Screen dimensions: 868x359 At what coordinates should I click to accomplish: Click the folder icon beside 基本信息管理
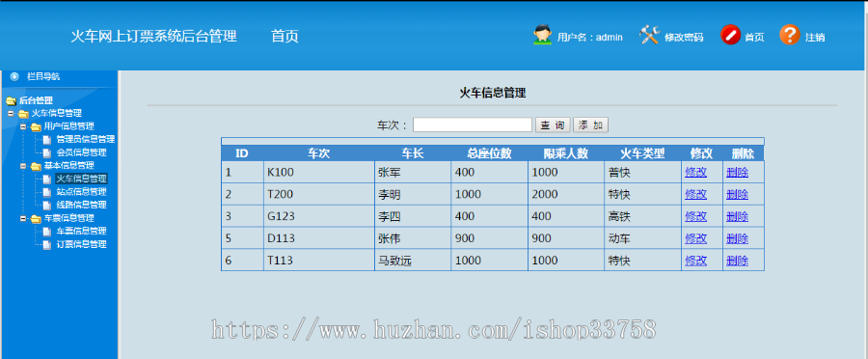[x=36, y=166]
